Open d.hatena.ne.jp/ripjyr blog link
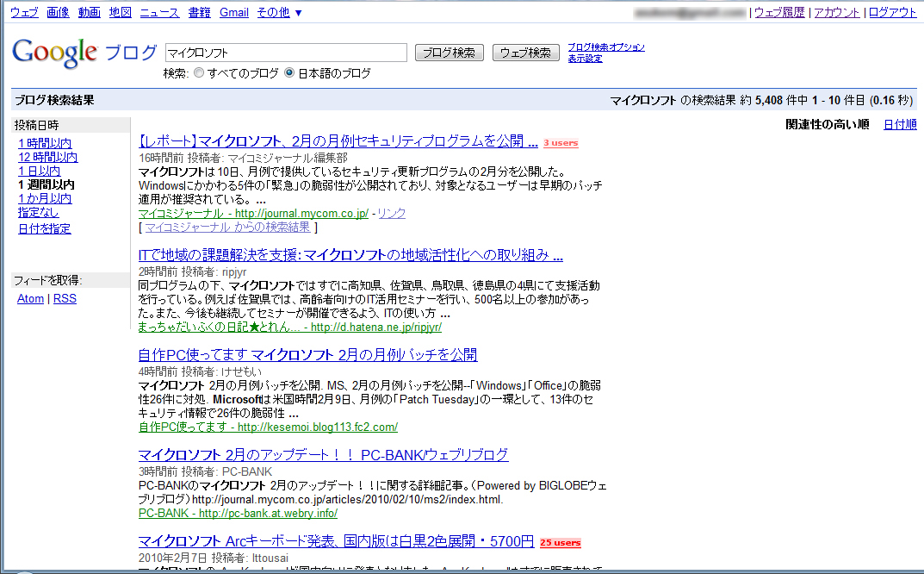Screen dimensions: 924x574 (290, 327)
